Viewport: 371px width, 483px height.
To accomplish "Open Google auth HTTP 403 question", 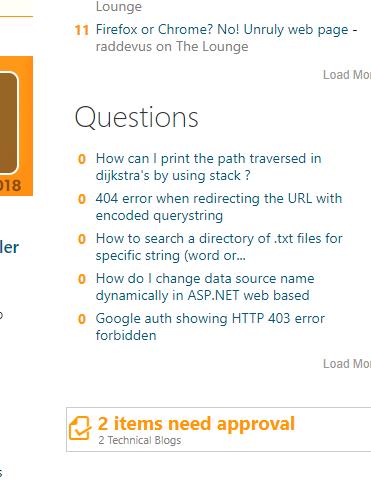I will (210, 327).
